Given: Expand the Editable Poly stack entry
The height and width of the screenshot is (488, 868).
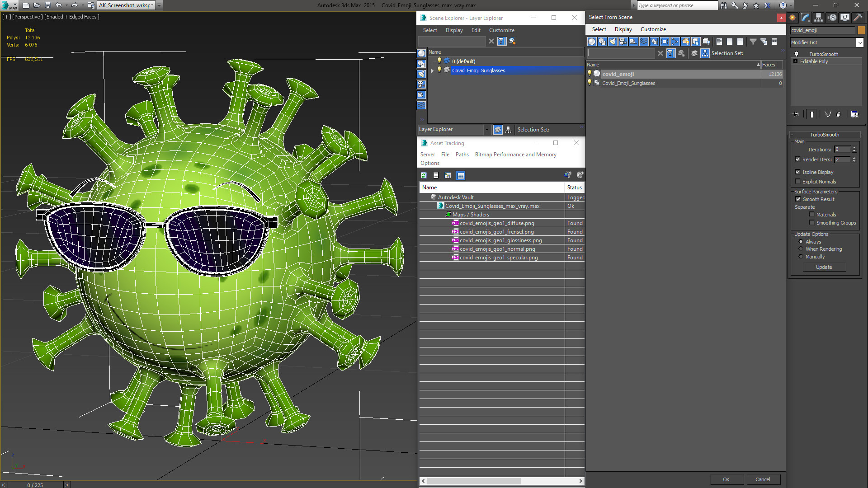Looking at the screenshot, I should pos(795,61).
